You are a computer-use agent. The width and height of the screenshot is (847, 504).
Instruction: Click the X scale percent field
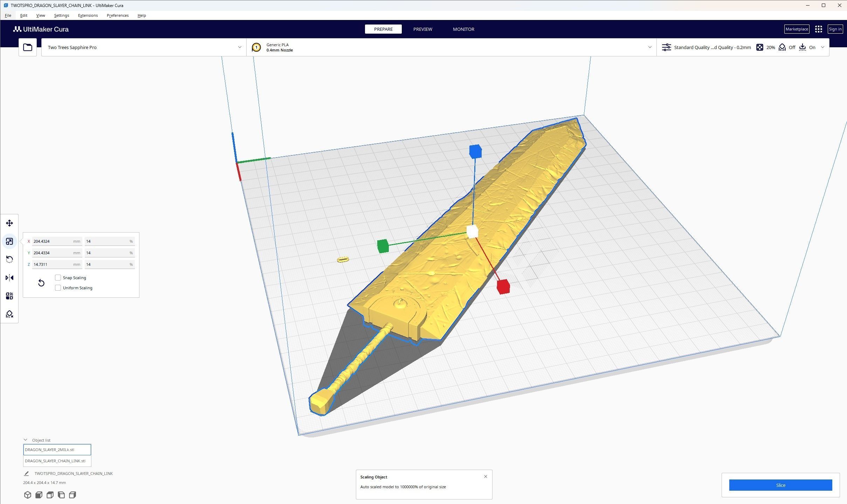110,241
